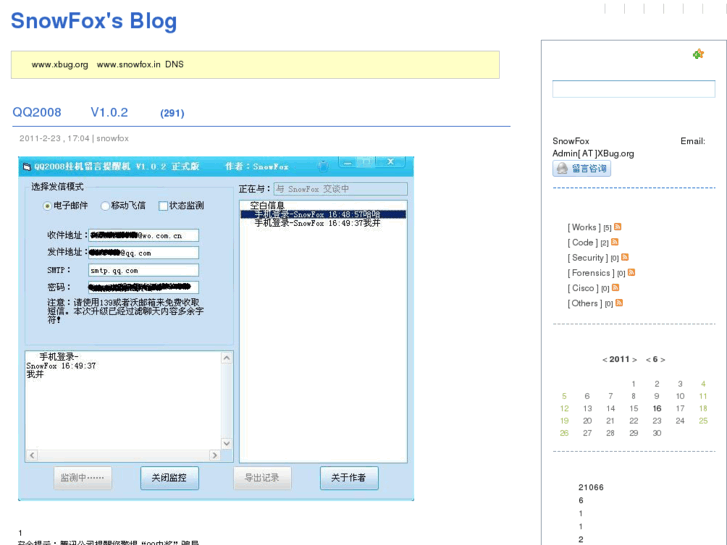Click the 21066 visit counter value
727x545 pixels.
click(x=591, y=487)
